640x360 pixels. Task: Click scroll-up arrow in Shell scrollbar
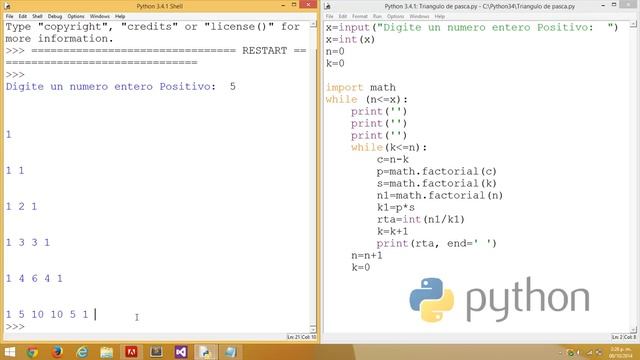point(313,24)
